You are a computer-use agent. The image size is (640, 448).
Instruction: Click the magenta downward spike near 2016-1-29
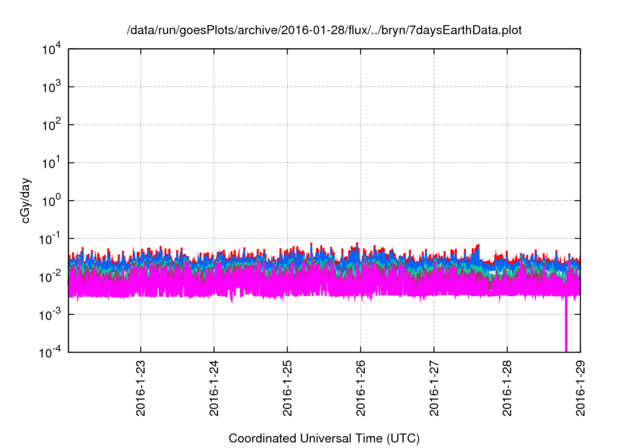click(566, 324)
